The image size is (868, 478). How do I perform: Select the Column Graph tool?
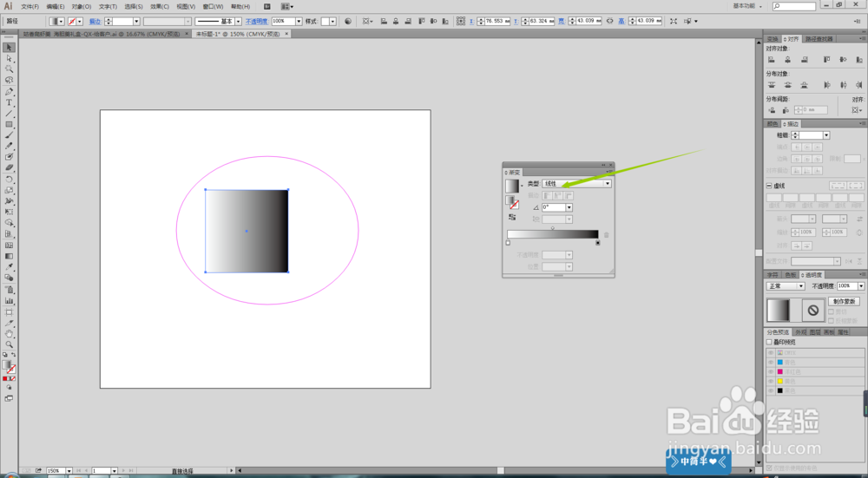(x=9, y=300)
